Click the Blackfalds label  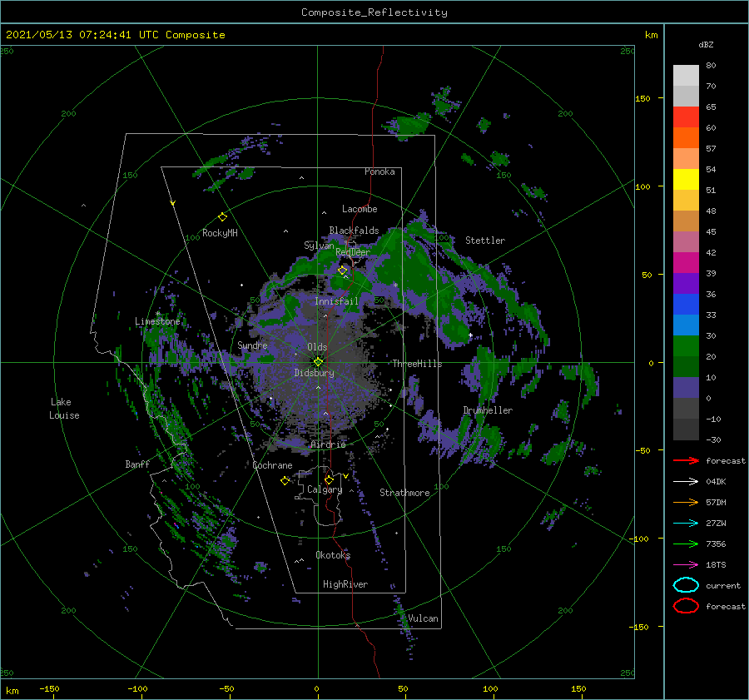354,231
